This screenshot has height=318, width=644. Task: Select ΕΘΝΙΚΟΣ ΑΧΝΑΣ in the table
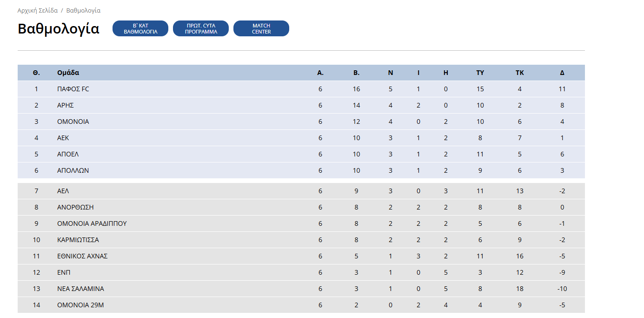[x=82, y=256]
